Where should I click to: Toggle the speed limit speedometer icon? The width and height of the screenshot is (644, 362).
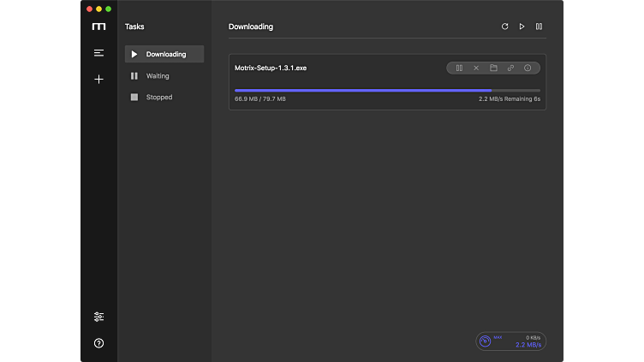(x=486, y=341)
